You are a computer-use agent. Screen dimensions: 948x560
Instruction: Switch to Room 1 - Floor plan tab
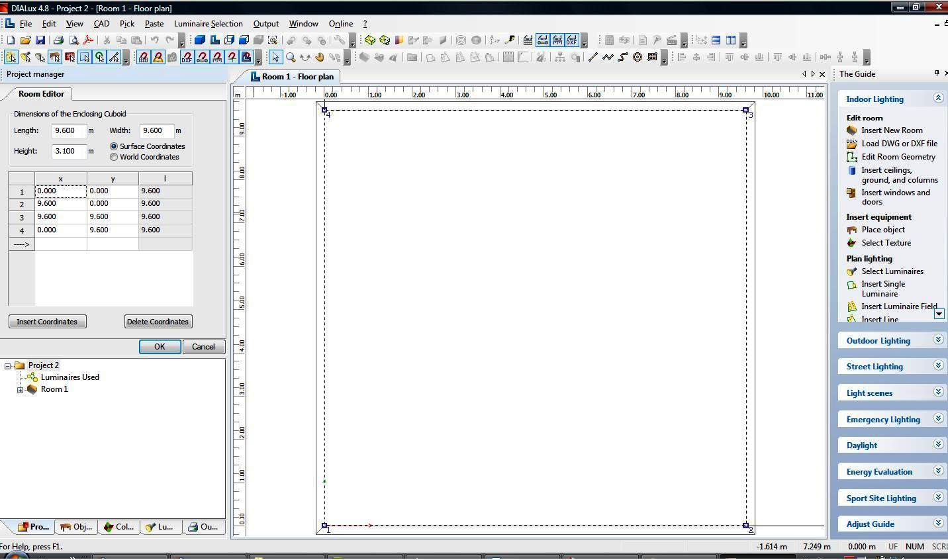[x=292, y=77]
